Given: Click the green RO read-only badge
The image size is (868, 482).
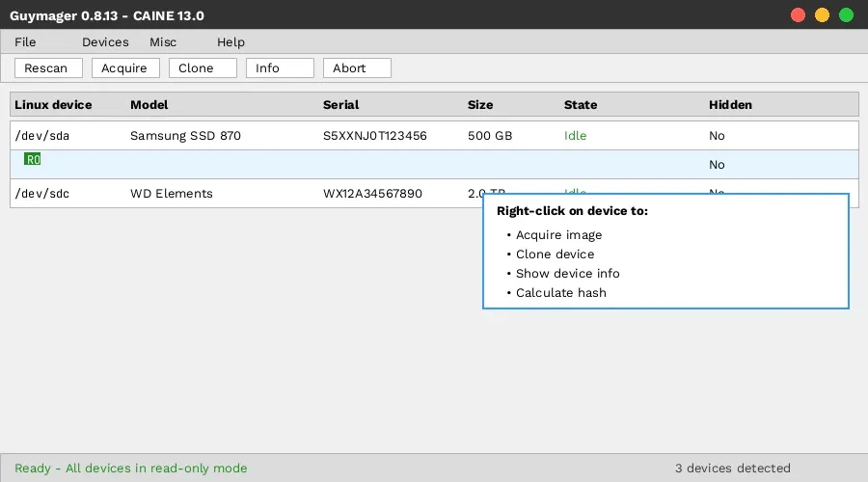Looking at the screenshot, I should tap(33, 160).
